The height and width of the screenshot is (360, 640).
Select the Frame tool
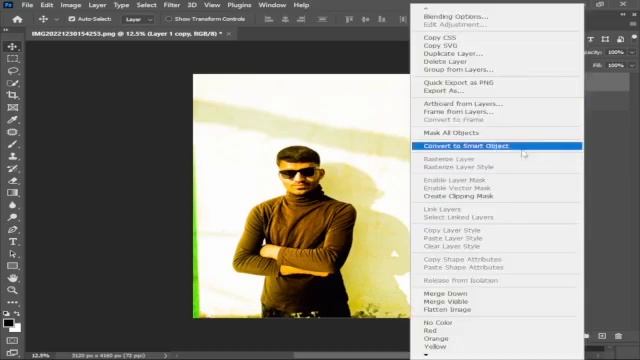tap(12, 107)
